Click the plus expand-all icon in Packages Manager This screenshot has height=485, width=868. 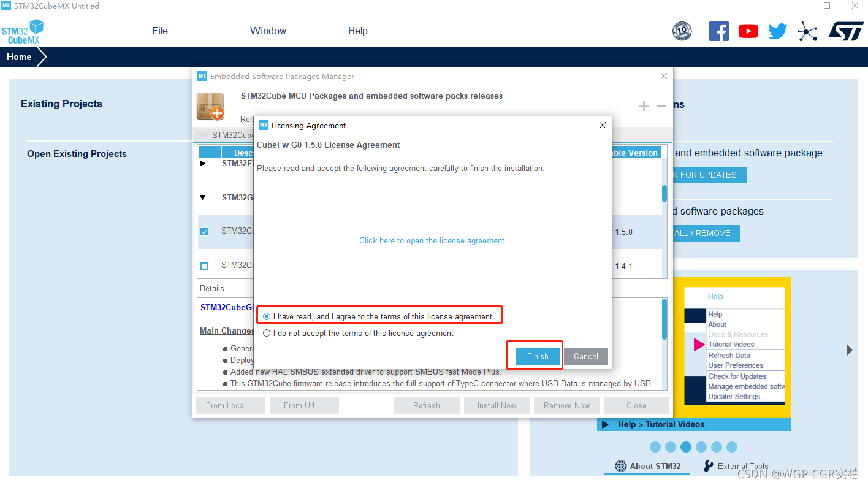coord(644,106)
